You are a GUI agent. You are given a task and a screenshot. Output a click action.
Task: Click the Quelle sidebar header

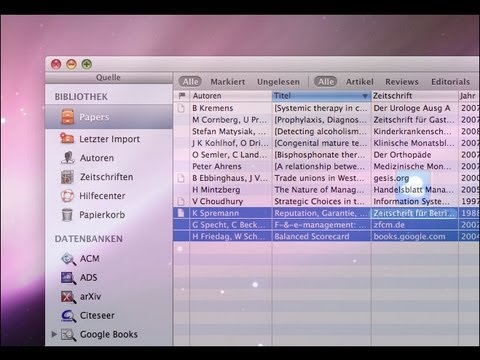(108, 77)
